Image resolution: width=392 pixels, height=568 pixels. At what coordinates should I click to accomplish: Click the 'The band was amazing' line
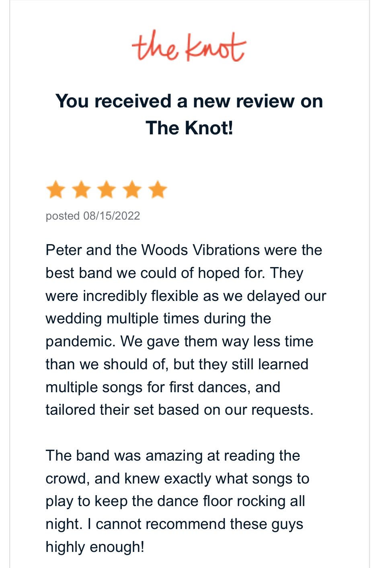[x=173, y=456]
